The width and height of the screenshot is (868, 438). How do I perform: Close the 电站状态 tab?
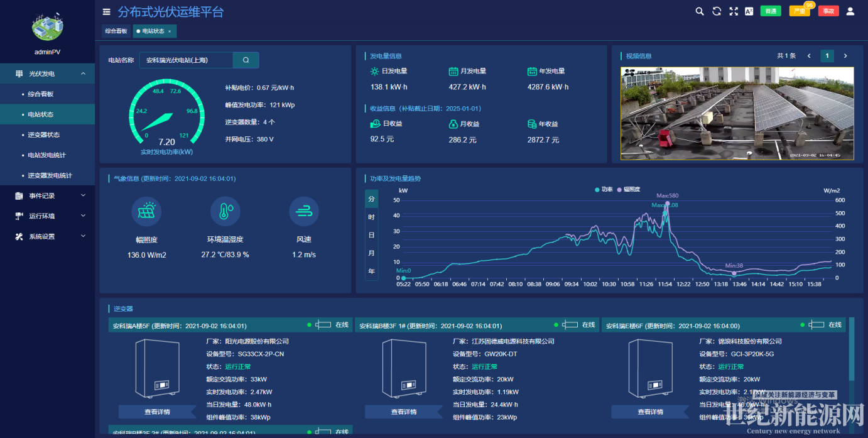[x=170, y=31]
